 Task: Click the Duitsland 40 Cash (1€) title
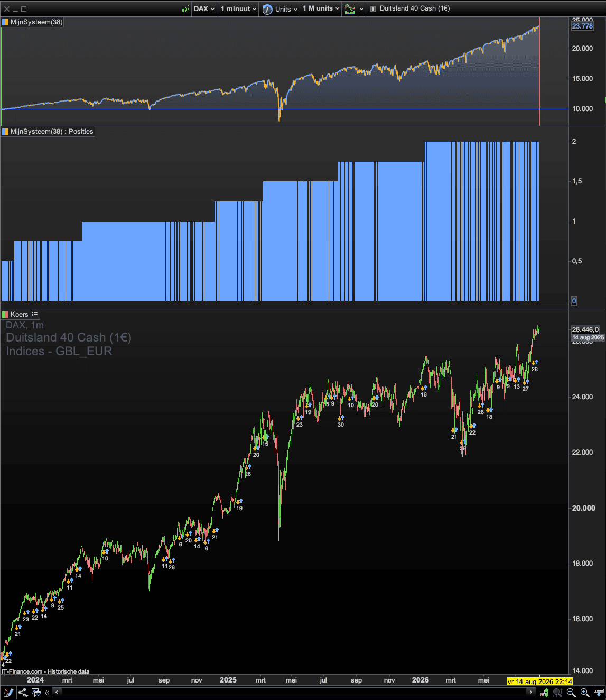coord(415,8)
